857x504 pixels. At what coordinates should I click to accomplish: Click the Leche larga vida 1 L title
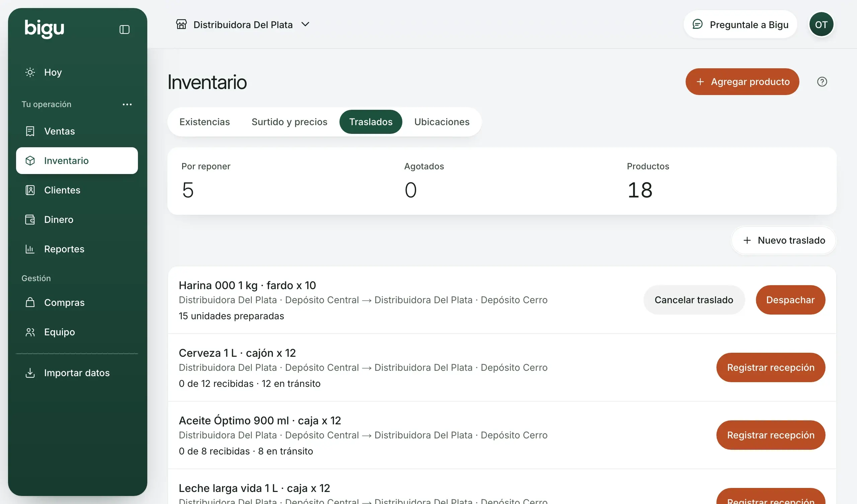(x=254, y=488)
